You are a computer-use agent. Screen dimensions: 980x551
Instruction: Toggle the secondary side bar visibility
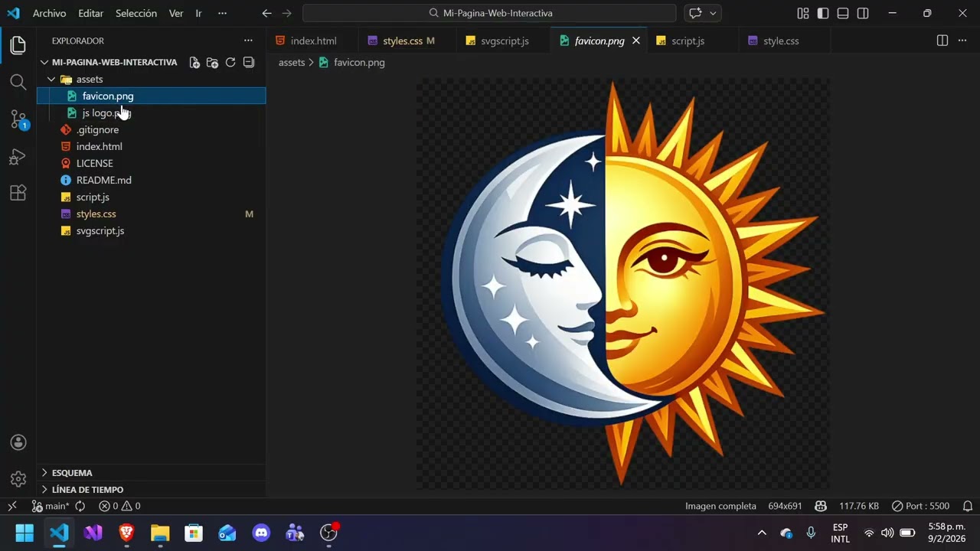[x=863, y=13]
